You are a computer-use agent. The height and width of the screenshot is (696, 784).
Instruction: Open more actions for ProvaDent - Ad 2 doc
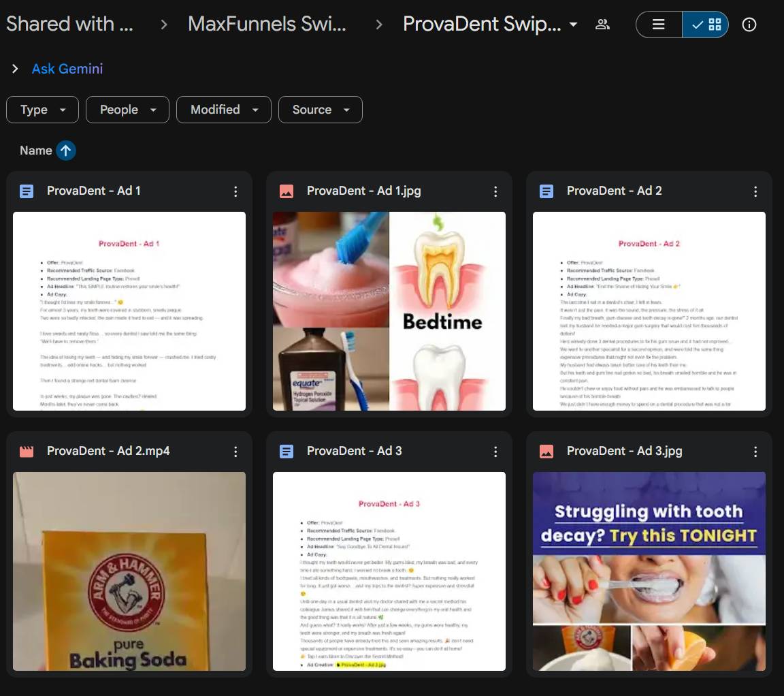tap(755, 191)
